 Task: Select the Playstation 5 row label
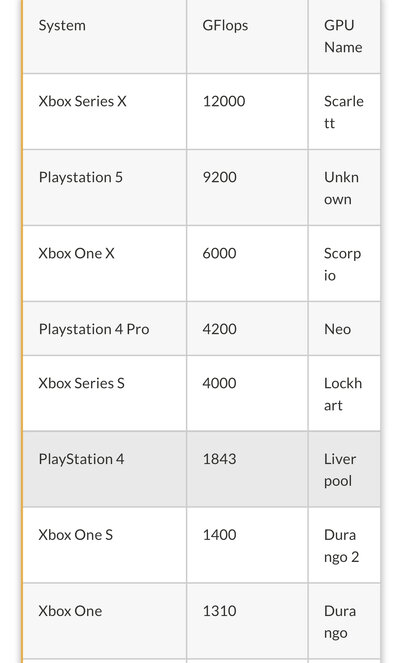coord(81,178)
